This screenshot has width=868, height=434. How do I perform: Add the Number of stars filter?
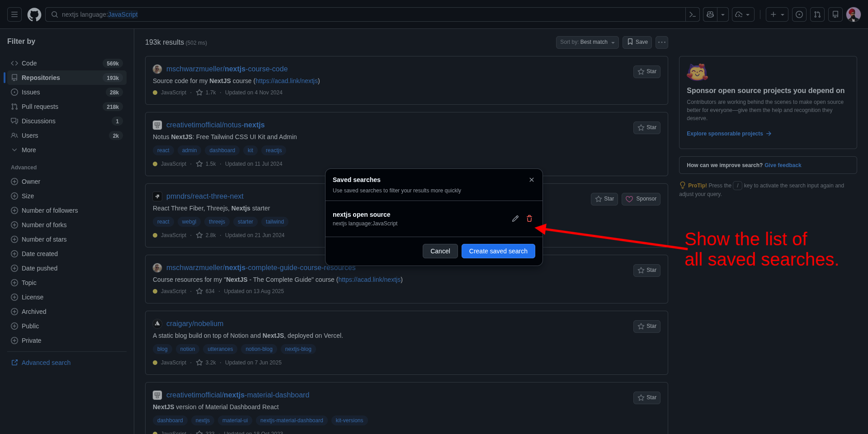pos(67,239)
